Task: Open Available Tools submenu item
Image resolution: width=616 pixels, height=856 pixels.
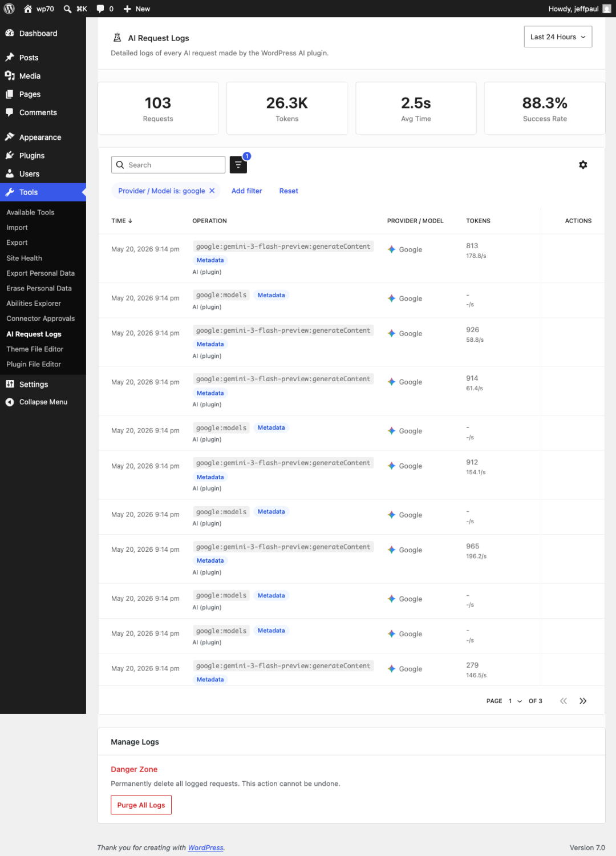Action: click(x=30, y=212)
